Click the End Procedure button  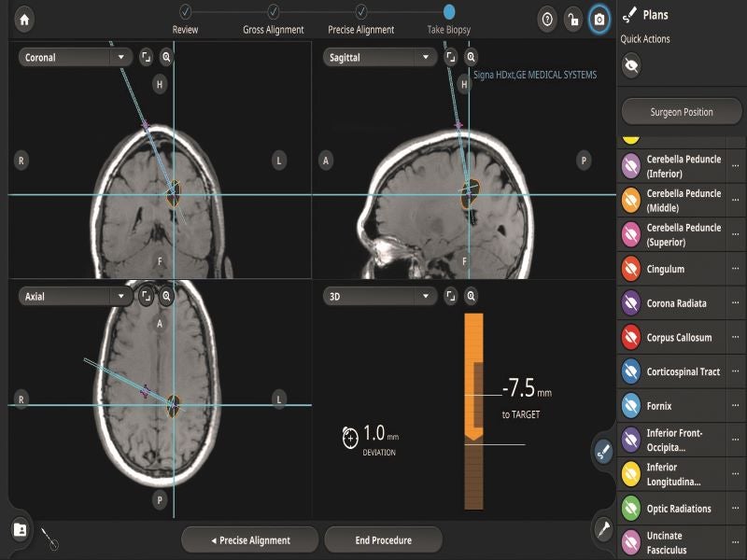tap(383, 539)
